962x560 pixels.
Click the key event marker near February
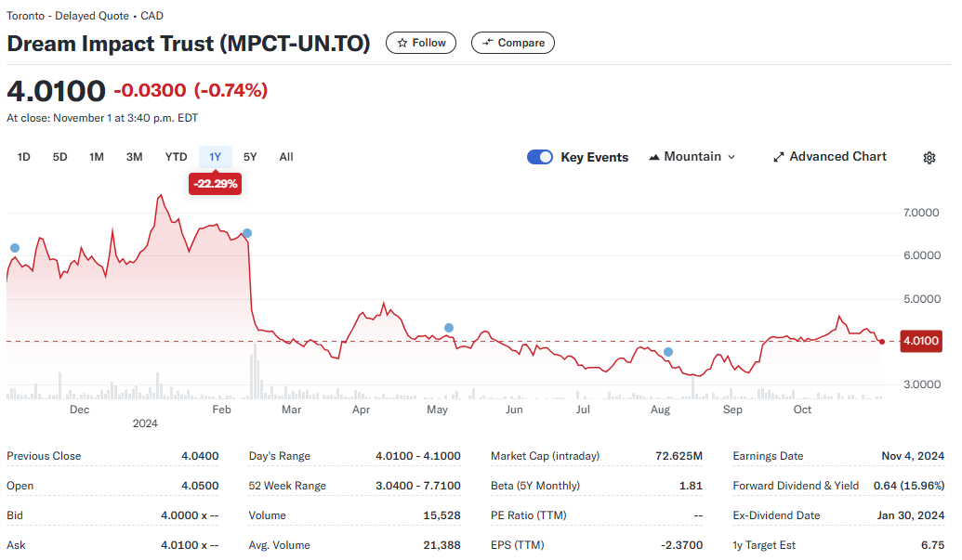coord(247,233)
